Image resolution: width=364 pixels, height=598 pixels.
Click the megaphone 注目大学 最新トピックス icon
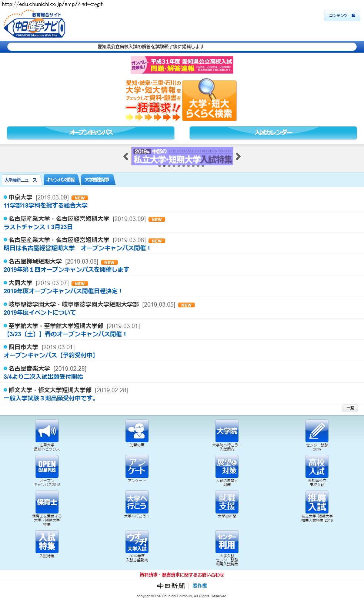[47, 431]
